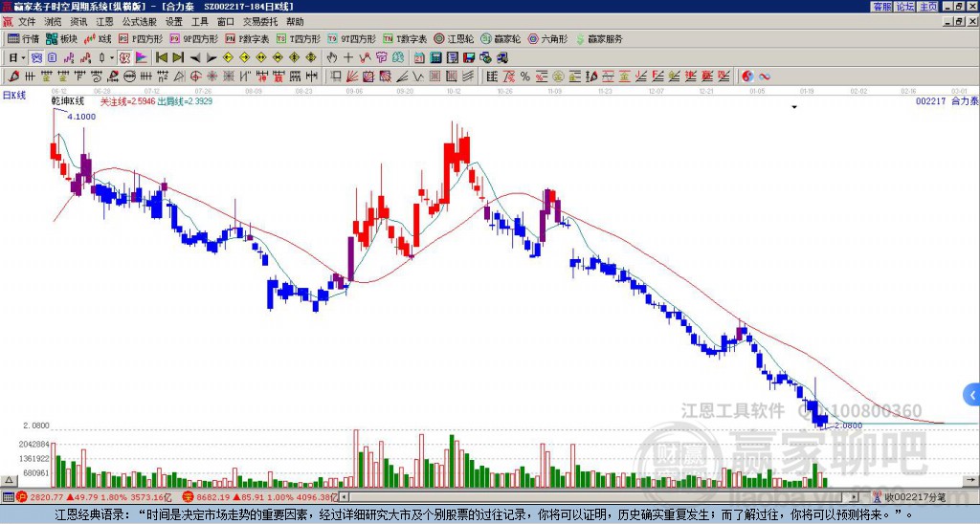
Task: Open the 客服 customer service link
Action: 881,7
